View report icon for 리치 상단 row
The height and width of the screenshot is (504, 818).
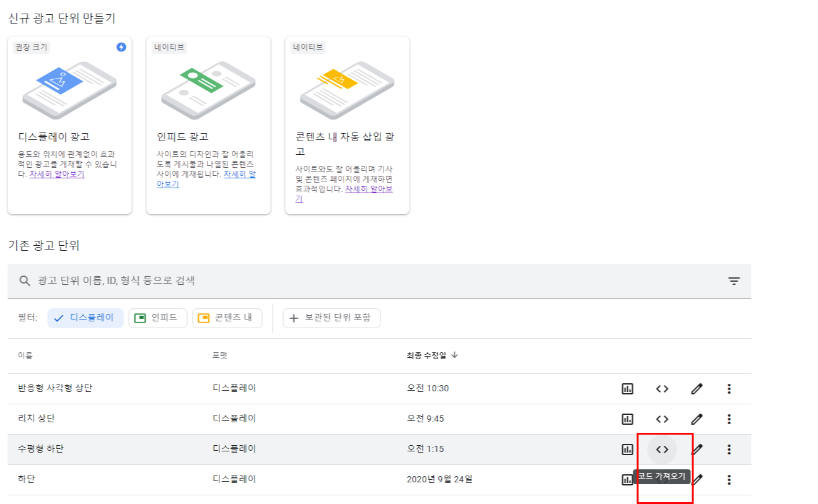click(627, 419)
